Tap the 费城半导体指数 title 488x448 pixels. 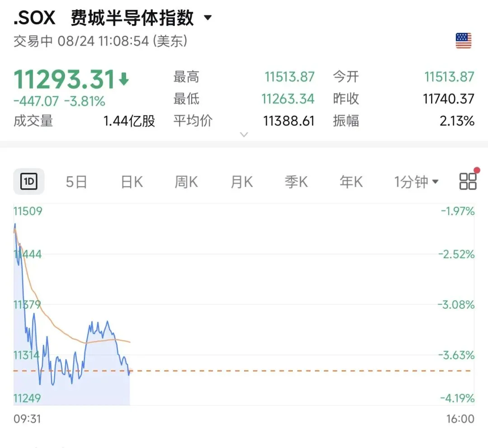pyautogui.click(x=132, y=18)
